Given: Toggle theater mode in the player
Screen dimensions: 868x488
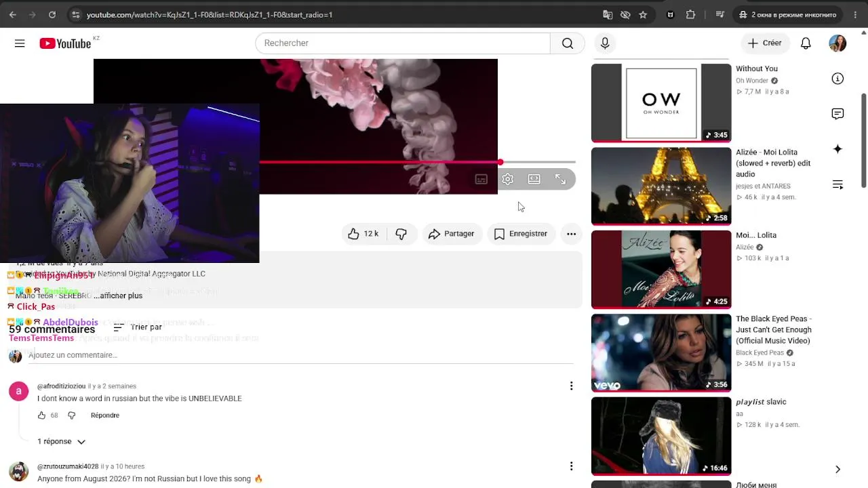Looking at the screenshot, I should (x=534, y=179).
